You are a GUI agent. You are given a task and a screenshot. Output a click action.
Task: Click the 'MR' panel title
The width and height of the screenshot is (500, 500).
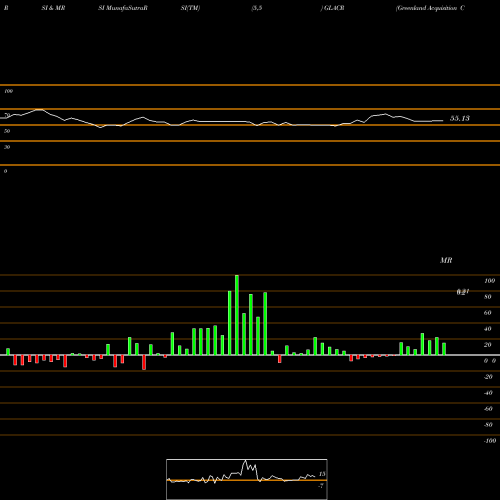pyautogui.click(x=446, y=260)
